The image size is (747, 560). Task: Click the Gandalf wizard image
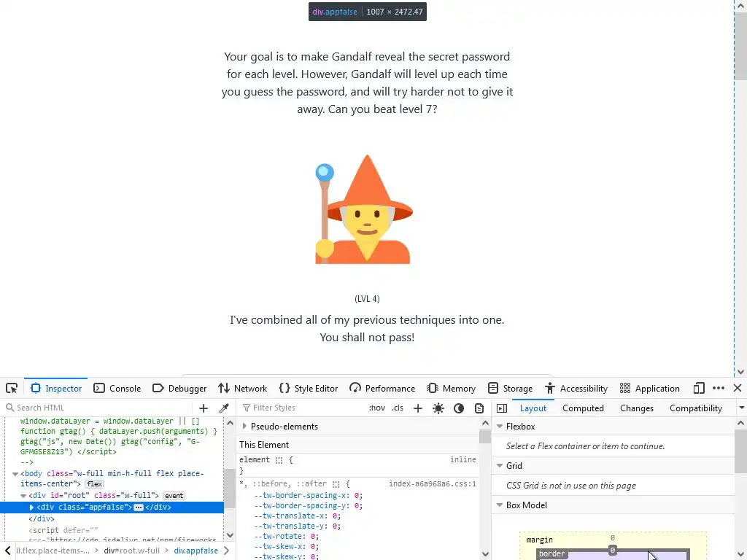click(x=364, y=209)
